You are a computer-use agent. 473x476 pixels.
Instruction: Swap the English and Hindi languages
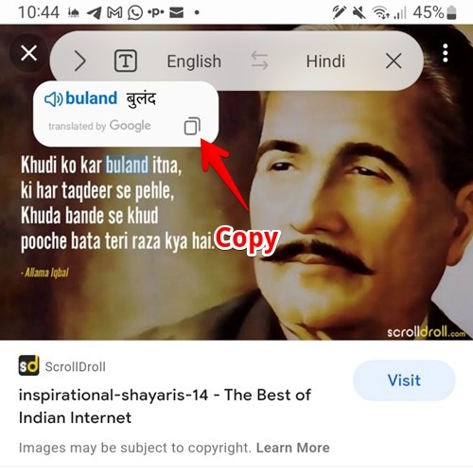259,61
